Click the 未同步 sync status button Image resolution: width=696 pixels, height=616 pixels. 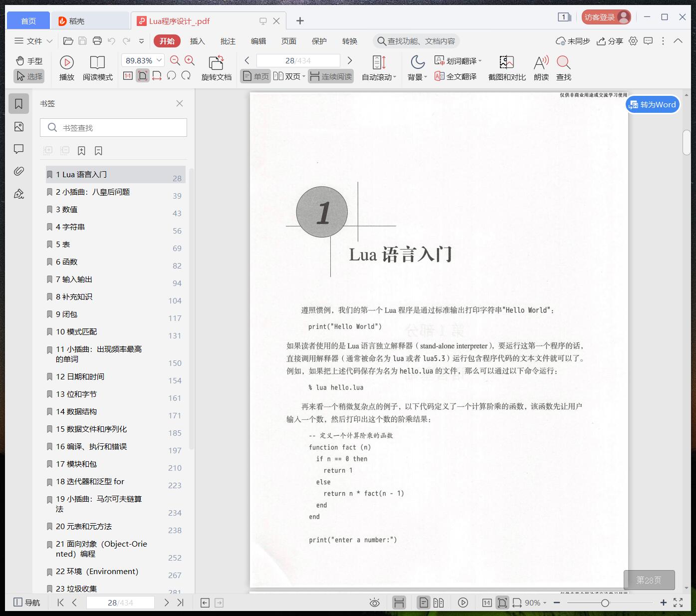click(x=573, y=41)
